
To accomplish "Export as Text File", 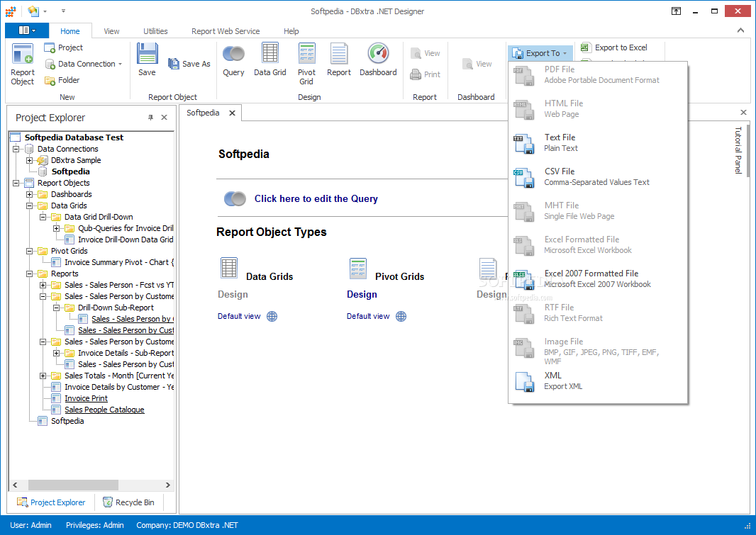I will coord(598,143).
